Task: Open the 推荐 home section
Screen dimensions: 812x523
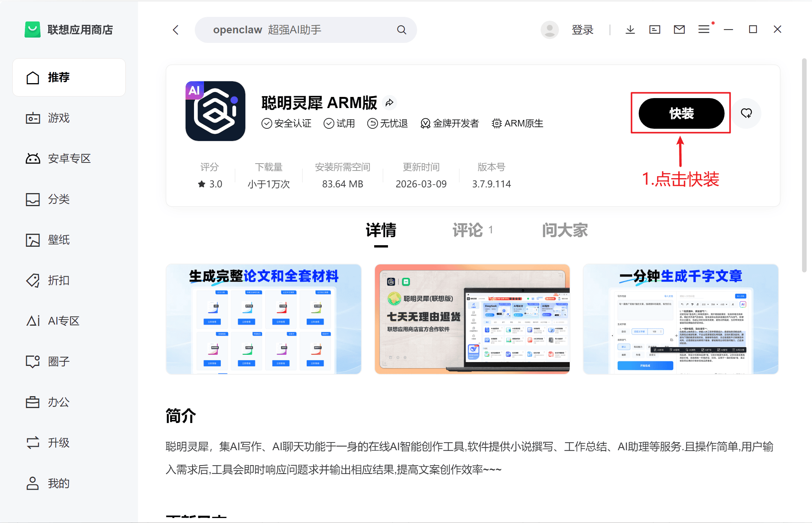Action: tap(69, 77)
